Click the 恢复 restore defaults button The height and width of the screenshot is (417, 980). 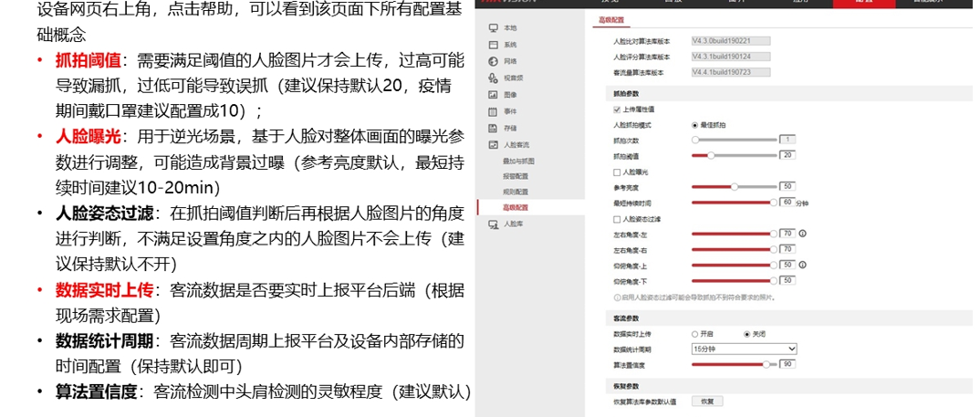pyautogui.click(x=707, y=401)
